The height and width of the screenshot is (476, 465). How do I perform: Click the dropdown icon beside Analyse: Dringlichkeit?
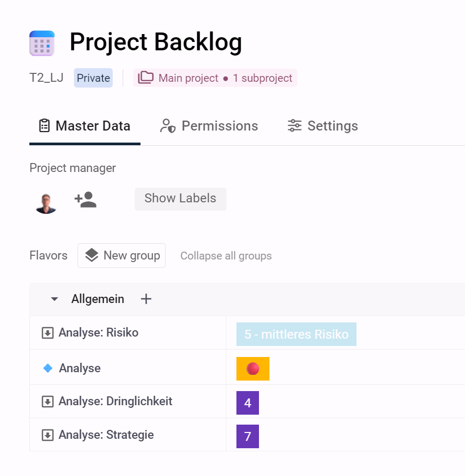point(48,402)
